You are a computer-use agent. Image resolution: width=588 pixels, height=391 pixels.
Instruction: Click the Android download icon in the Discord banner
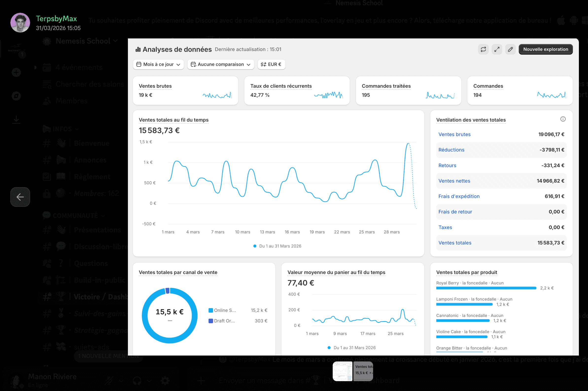574,20
